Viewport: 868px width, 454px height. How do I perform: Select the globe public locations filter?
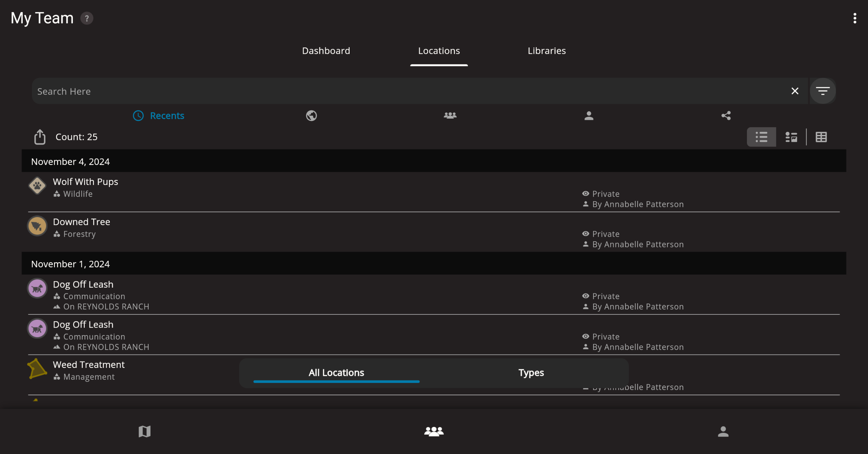[x=311, y=116]
